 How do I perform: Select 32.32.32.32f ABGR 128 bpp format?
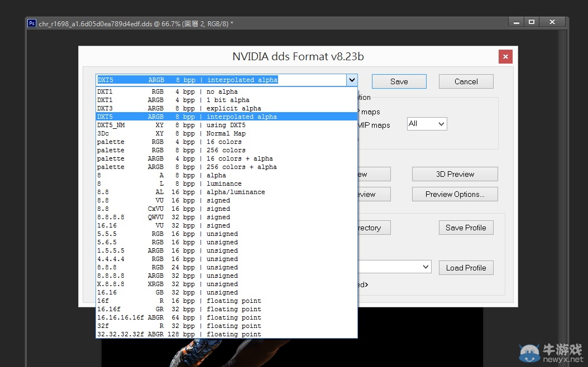[227, 334]
